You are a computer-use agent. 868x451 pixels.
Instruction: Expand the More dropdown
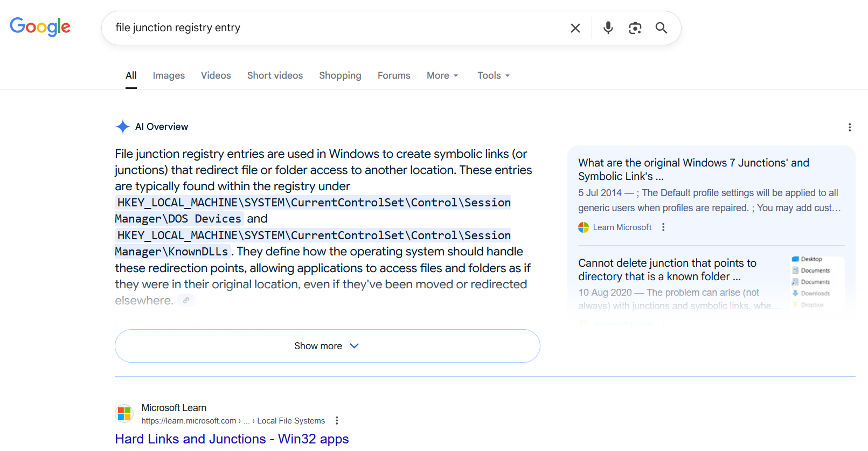442,75
